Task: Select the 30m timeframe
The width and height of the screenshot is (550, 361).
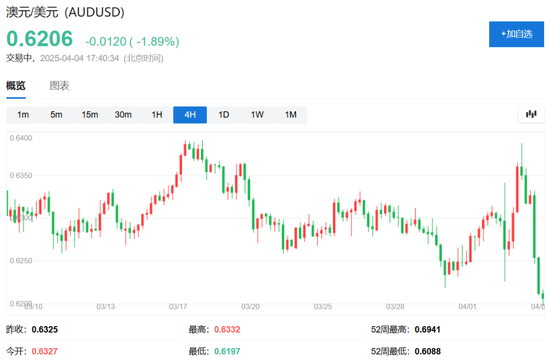Action: coord(123,115)
